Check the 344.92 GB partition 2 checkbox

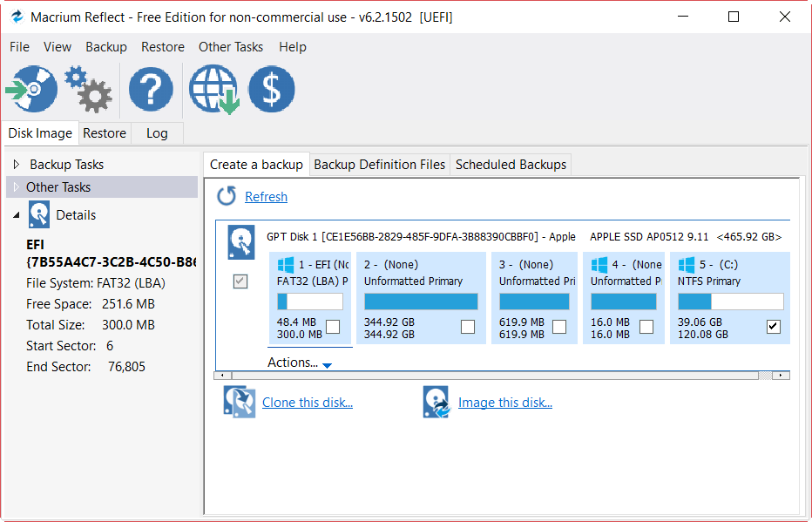(468, 327)
